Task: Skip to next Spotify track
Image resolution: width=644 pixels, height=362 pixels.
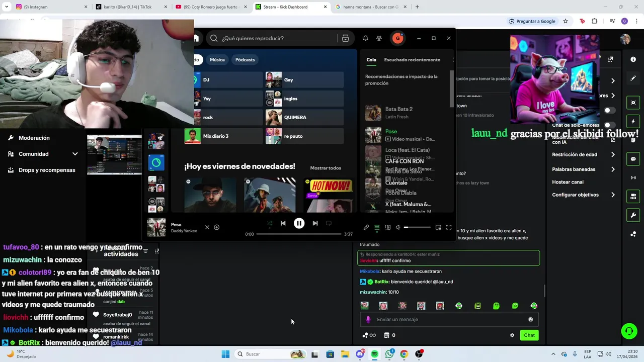Action: coord(315,223)
